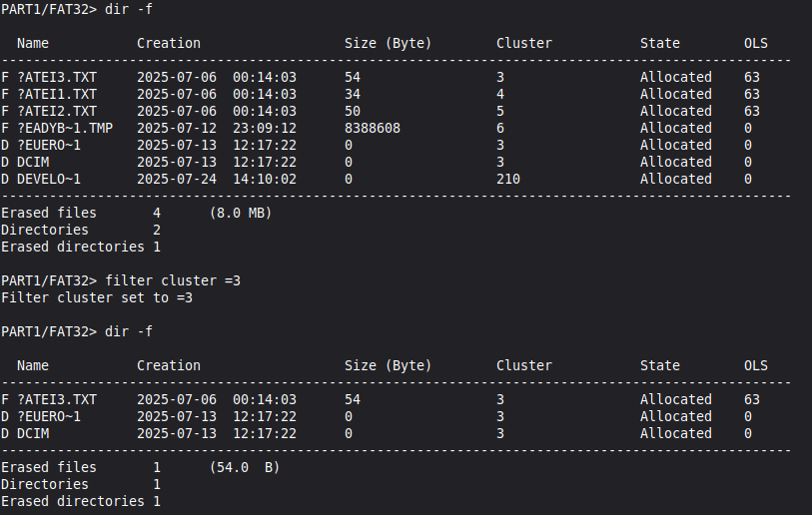This screenshot has width=812, height=515.
Task: Click the 'filter cluster =3' command text
Action: [x=173, y=280]
